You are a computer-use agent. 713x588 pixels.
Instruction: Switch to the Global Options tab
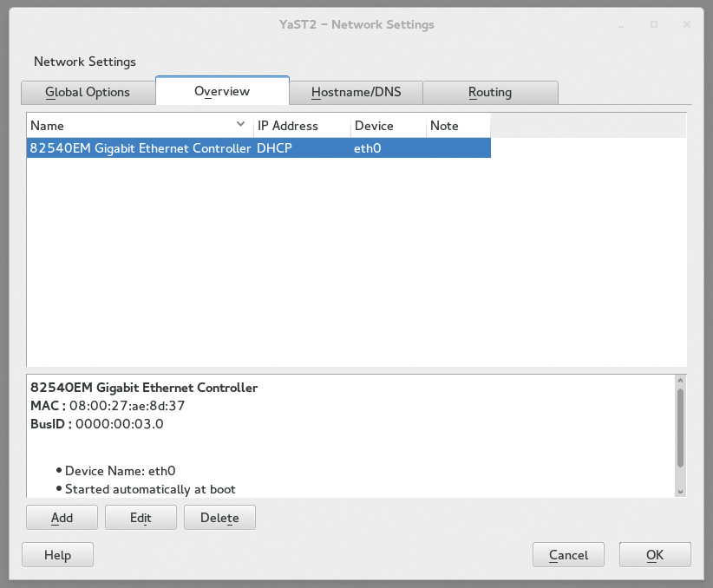click(x=88, y=92)
